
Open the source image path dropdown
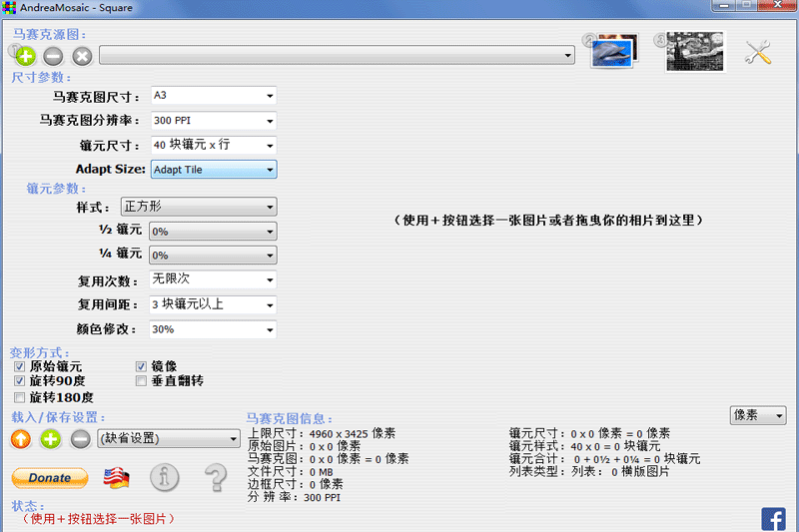pyautogui.click(x=337, y=55)
